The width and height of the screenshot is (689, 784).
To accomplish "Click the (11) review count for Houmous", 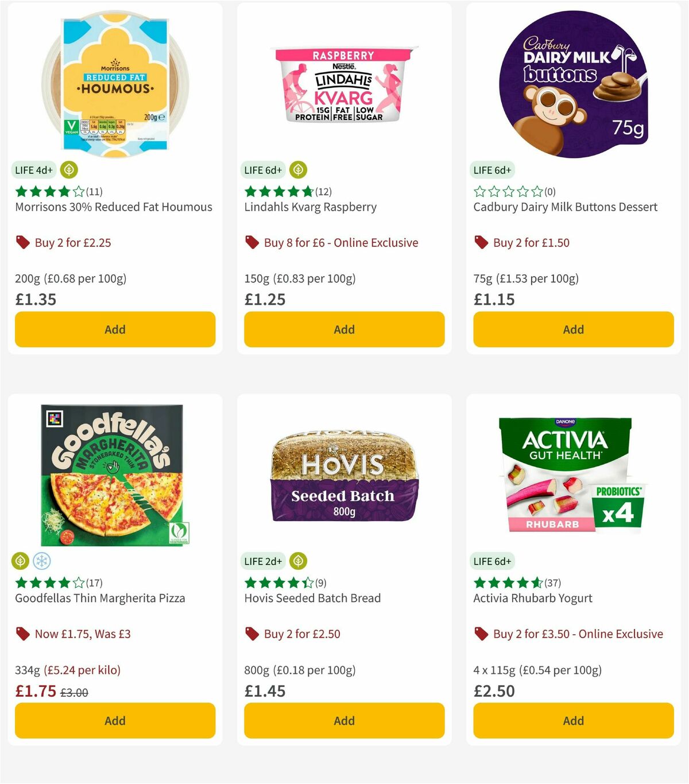I will pyautogui.click(x=94, y=191).
